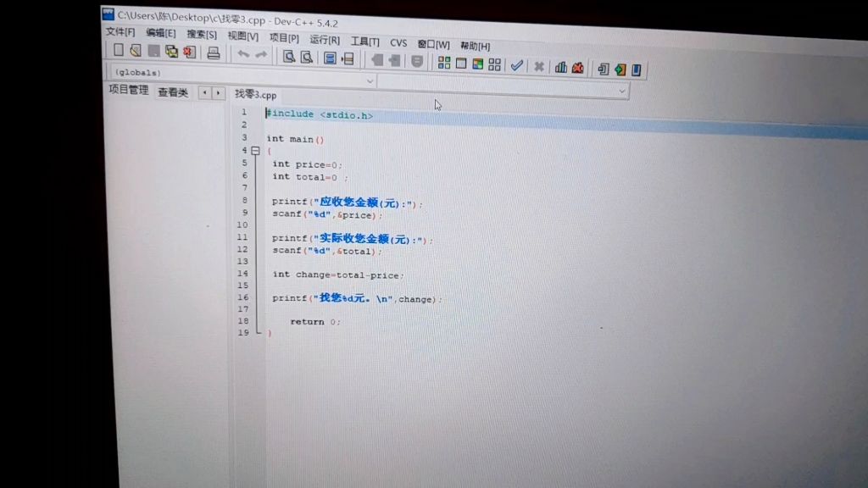Click the printf 实际收您金额(元) line
Viewport: 868px width, 488px height.
pyautogui.click(x=353, y=239)
